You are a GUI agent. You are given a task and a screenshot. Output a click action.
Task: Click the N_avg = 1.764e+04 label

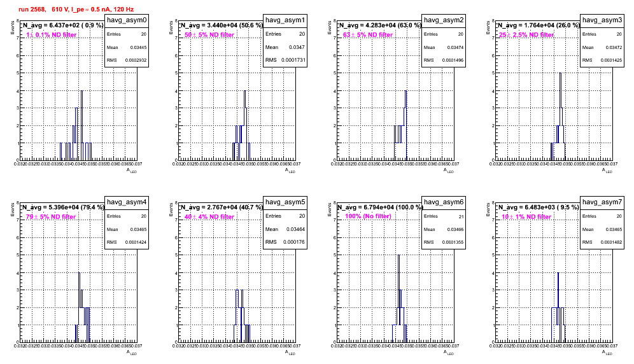538,25
